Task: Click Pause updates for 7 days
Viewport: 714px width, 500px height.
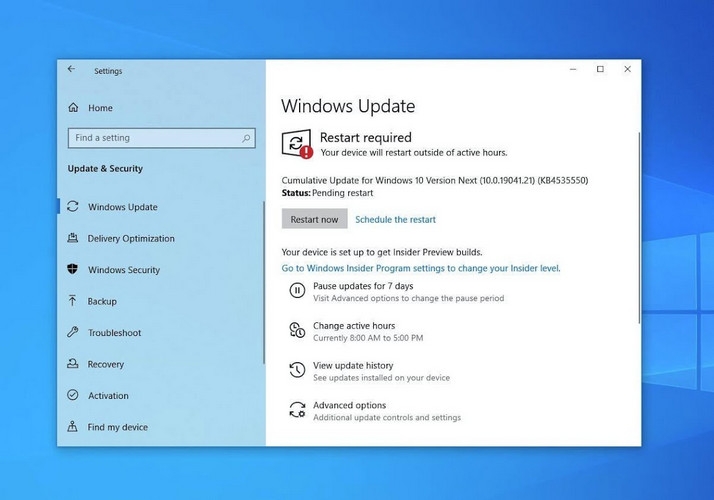Action: click(x=363, y=286)
